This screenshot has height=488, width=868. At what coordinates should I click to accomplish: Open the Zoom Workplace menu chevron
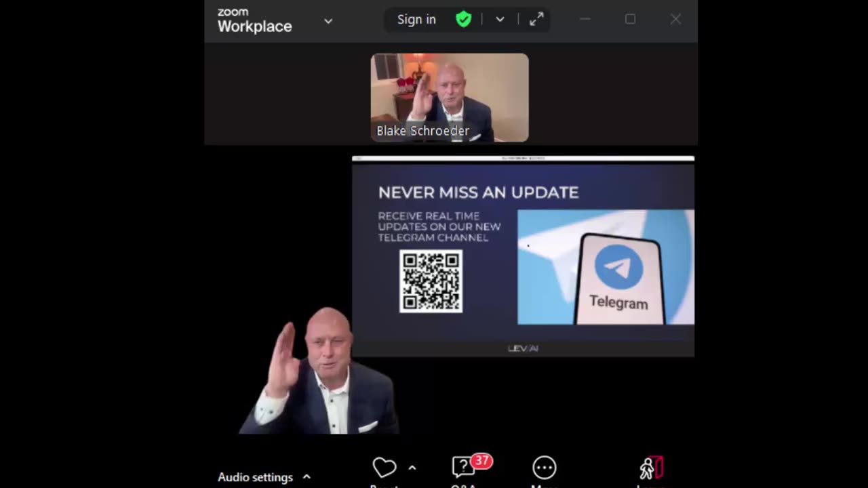(x=328, y=21)
